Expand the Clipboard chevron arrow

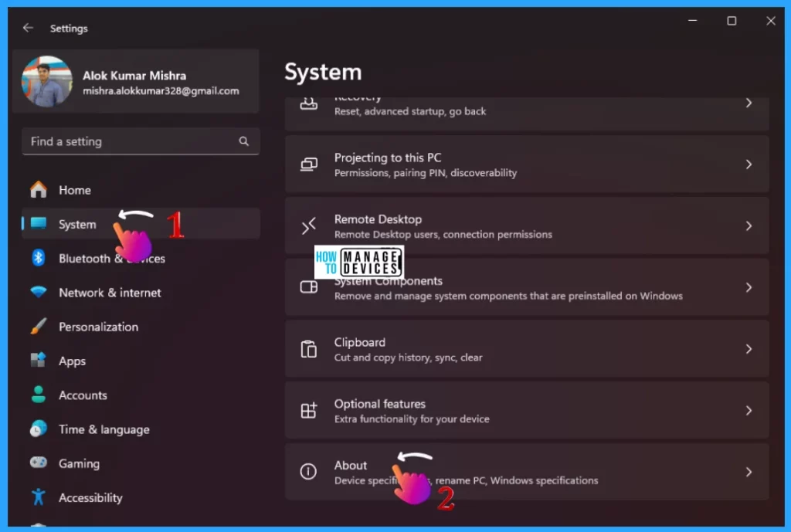point(748,349)
